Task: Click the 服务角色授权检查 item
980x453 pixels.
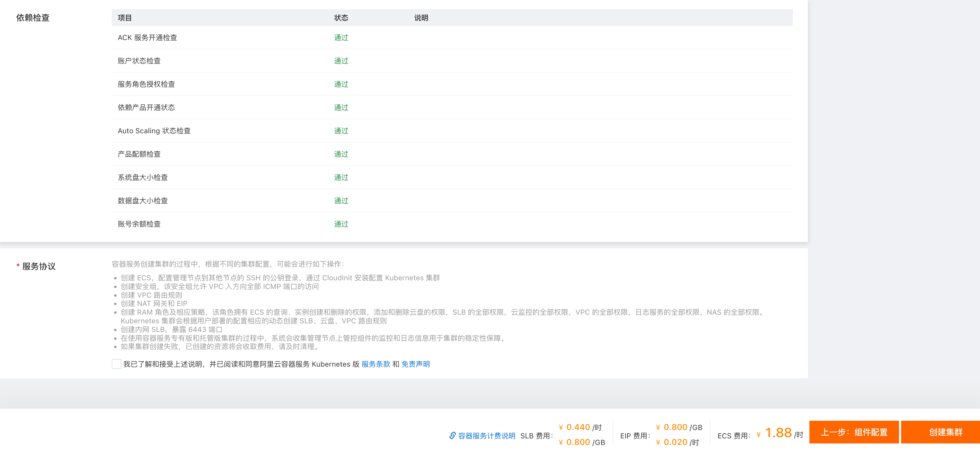Action: point(146,84)
